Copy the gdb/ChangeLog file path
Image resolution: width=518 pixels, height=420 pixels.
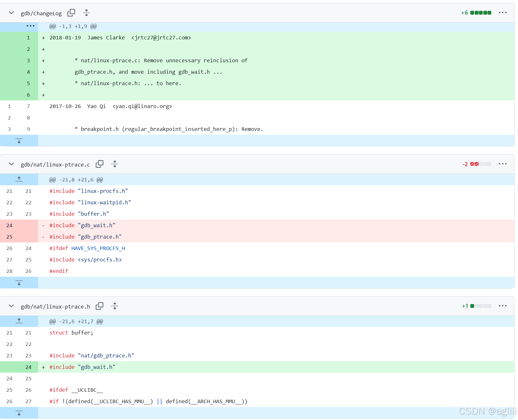point(71,13)
